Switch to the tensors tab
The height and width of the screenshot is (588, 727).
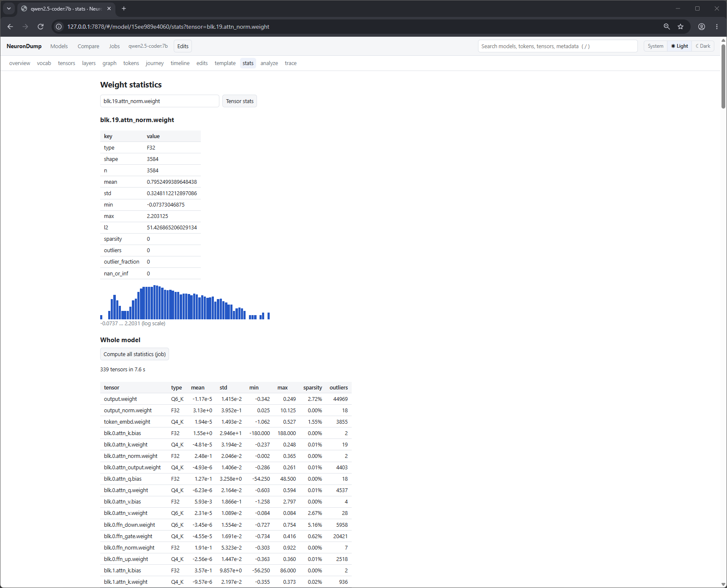click(x=66, y=63)
